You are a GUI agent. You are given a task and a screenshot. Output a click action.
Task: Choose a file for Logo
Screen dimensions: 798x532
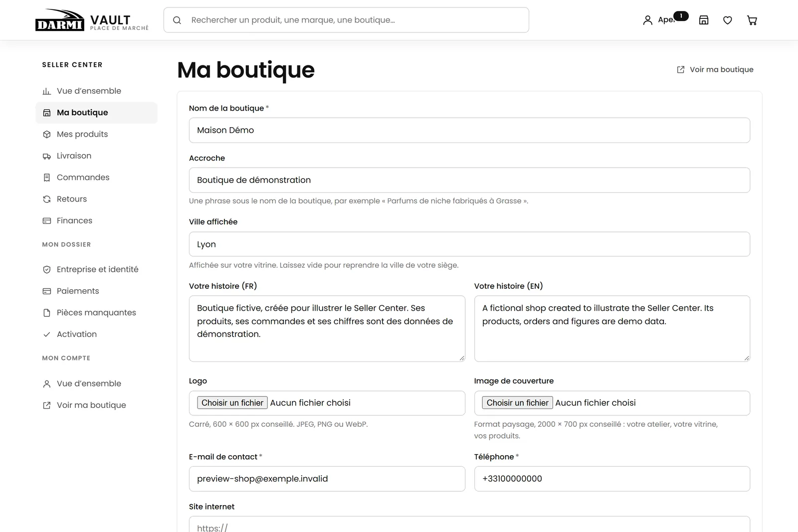click(x=232, y=403)
